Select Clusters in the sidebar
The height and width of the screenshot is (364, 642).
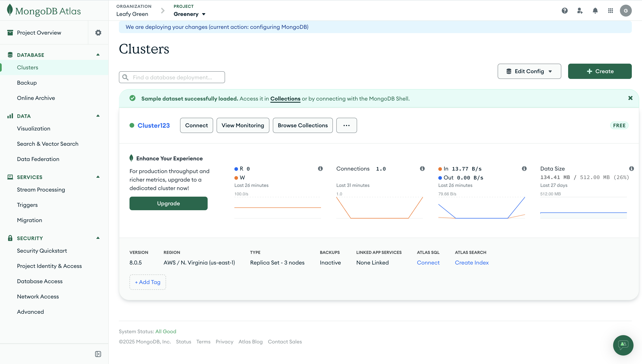click(54, 67)
